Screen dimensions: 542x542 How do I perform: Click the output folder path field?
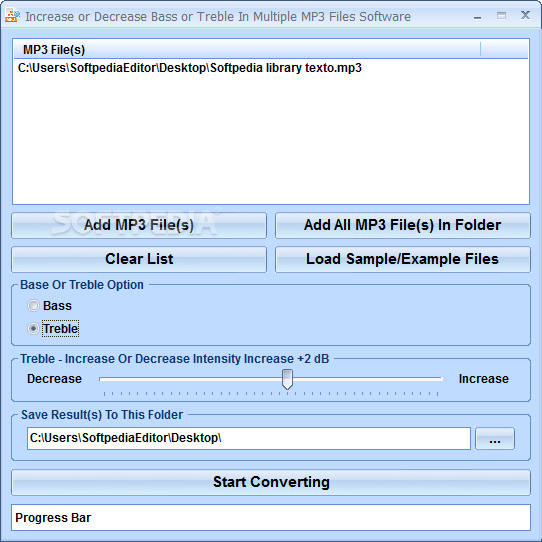tap(249, 439)
